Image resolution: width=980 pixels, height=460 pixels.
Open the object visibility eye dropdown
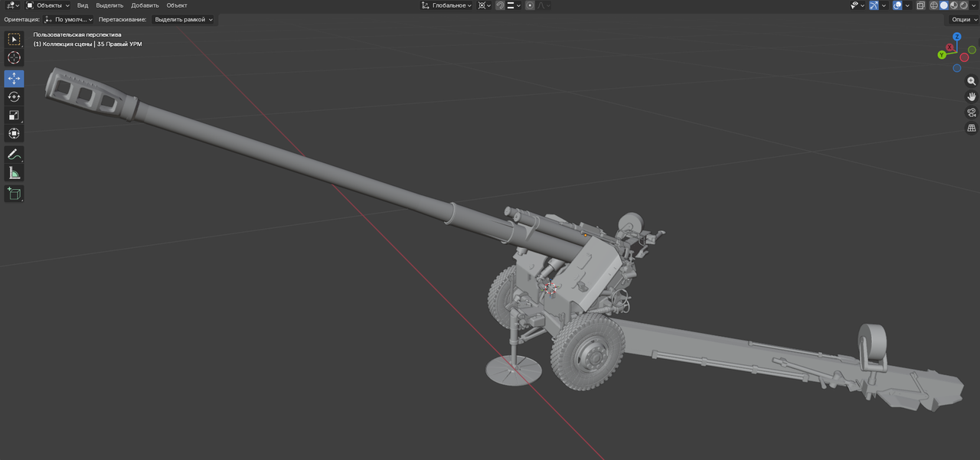pyautogui.click(x=857, y=5)
